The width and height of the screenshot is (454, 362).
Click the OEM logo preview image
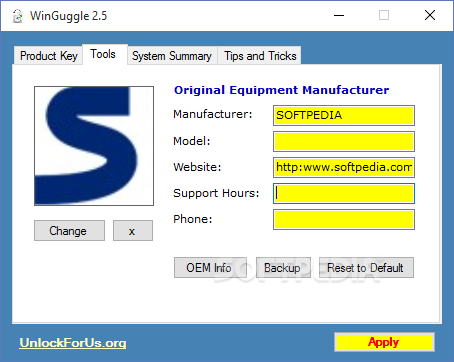[x=94, y=146]
